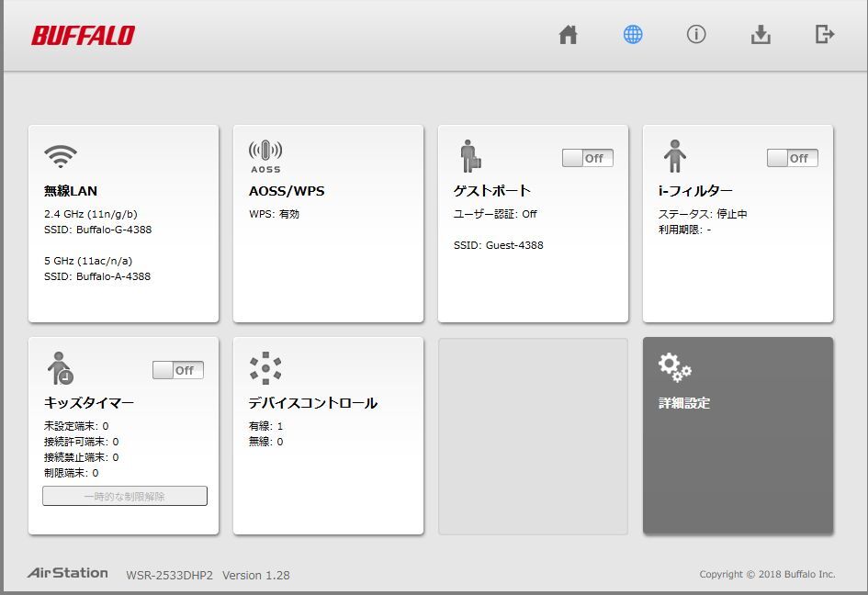
Task: Open the internet globe icon
Action: coord(632,34)
